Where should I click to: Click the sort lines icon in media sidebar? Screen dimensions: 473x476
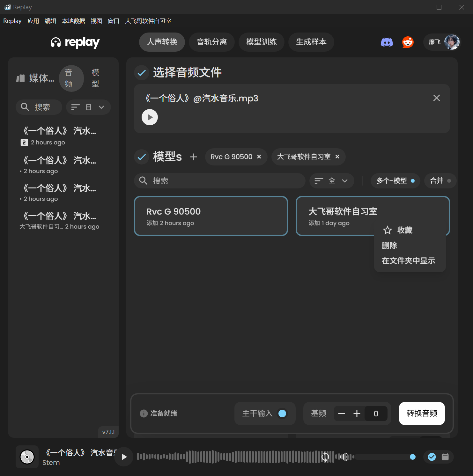click(x=75, y=107)
